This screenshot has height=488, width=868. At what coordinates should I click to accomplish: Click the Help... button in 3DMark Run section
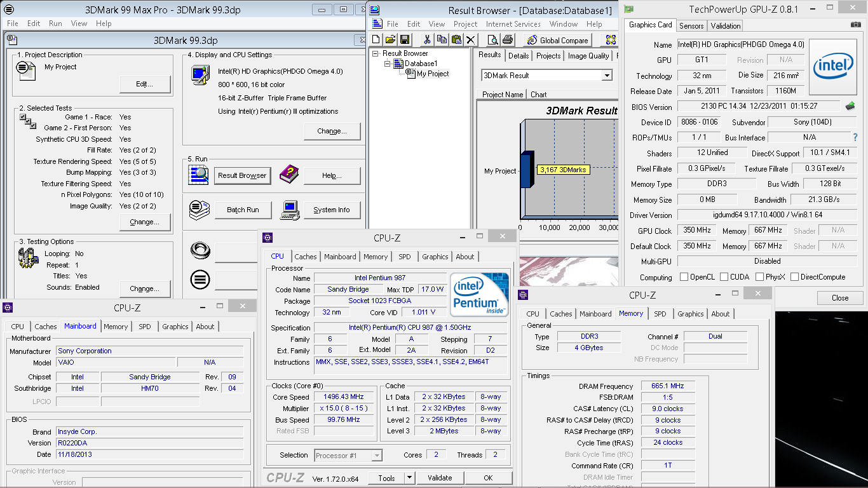332,175
